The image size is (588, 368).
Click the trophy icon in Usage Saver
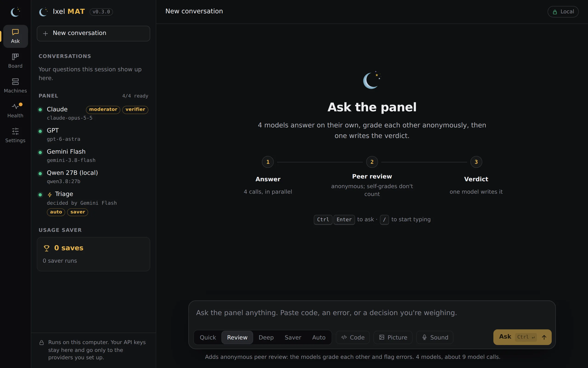46,248
